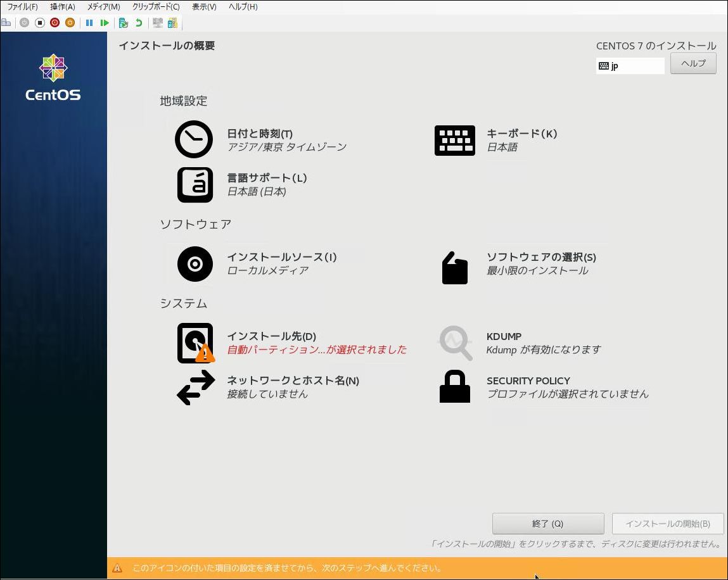
Task: Open Help with the ヘルプ button
Action: pyautogui.click(x=693, y=63)
